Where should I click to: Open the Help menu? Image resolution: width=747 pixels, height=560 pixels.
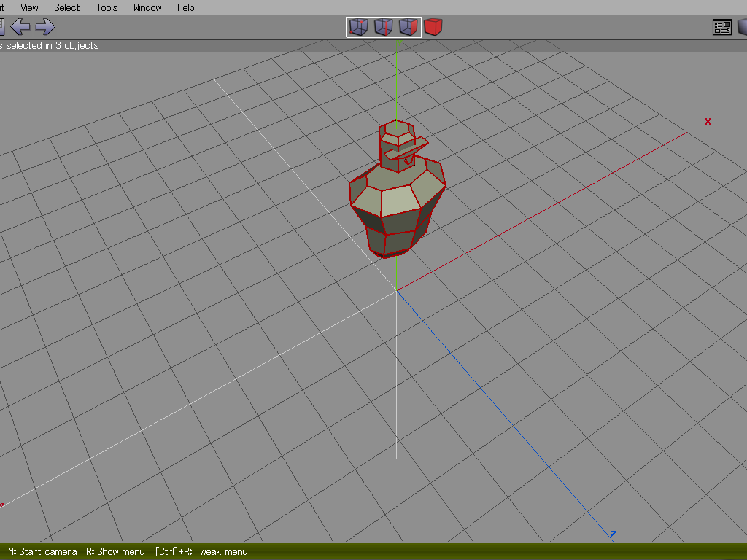pos(186,7)
